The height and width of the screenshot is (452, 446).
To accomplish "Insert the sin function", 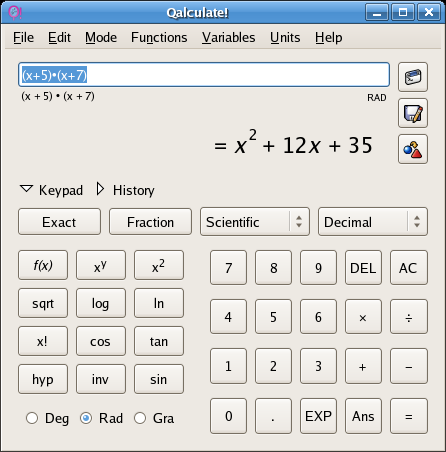I will [x=159, y=379].
